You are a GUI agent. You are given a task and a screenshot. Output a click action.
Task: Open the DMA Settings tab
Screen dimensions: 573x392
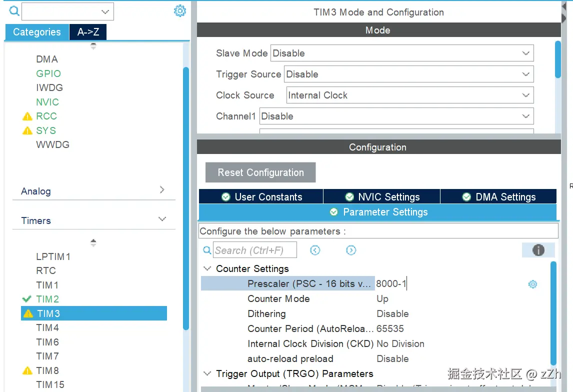point(498,197)
